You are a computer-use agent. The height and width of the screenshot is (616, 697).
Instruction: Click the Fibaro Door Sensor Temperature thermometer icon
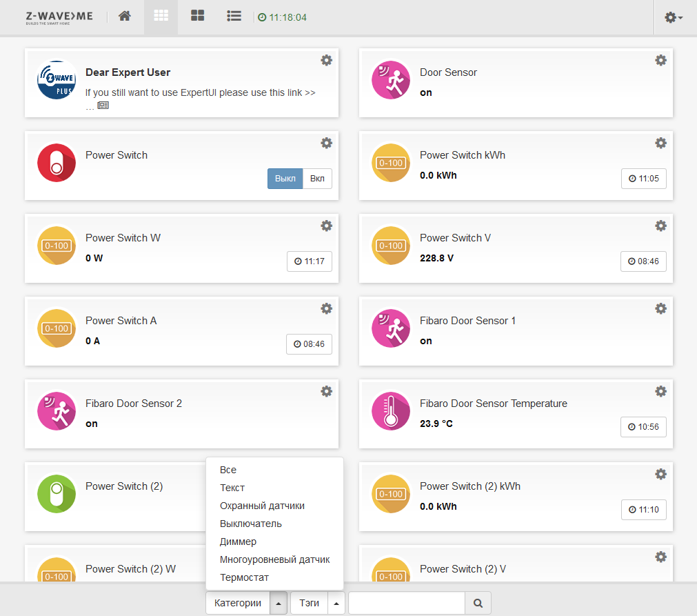391,411
